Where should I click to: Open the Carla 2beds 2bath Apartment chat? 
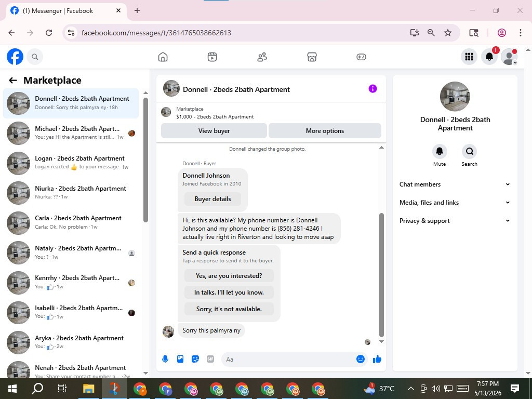click(71, 222)
